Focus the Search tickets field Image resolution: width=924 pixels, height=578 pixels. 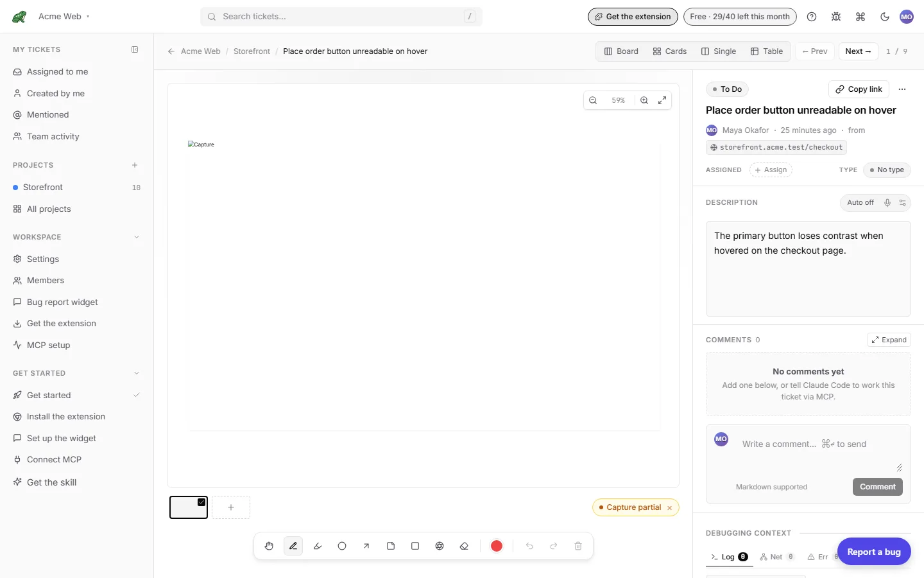(341, 17)
